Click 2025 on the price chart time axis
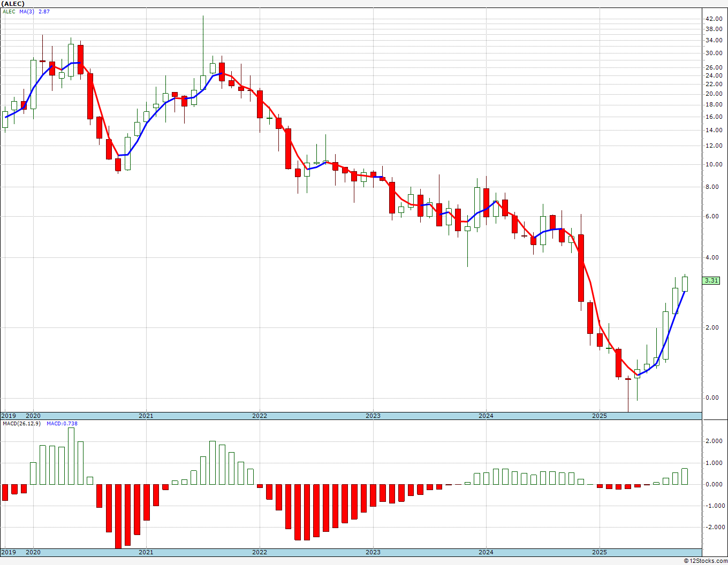 click(x=600, y=416)
